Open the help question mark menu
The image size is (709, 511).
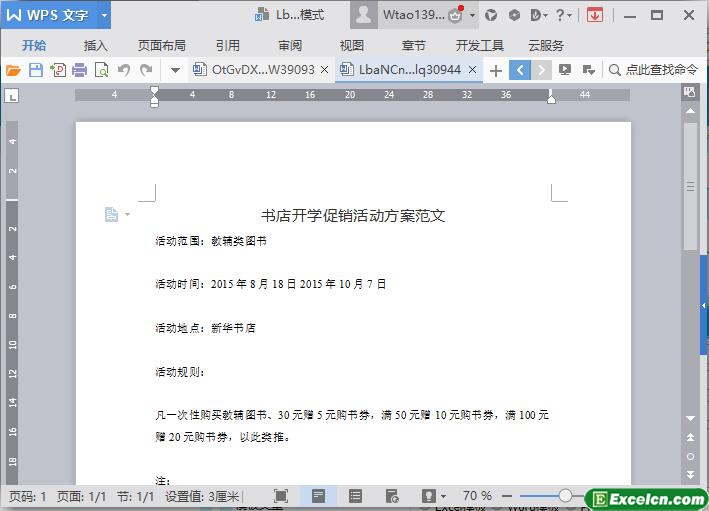click(563, 15)
